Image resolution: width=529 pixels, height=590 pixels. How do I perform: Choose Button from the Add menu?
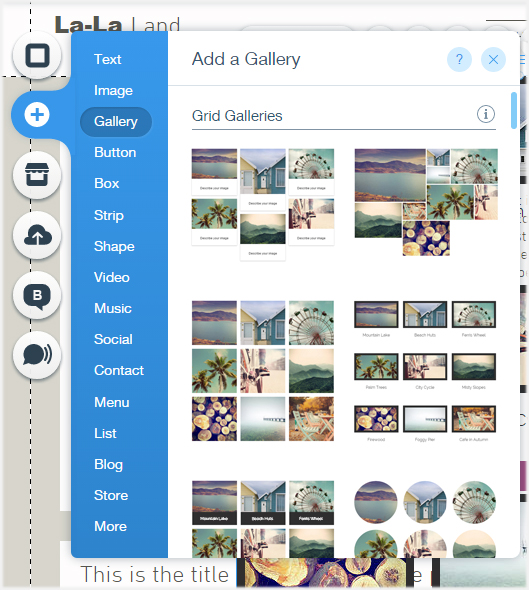115,152
